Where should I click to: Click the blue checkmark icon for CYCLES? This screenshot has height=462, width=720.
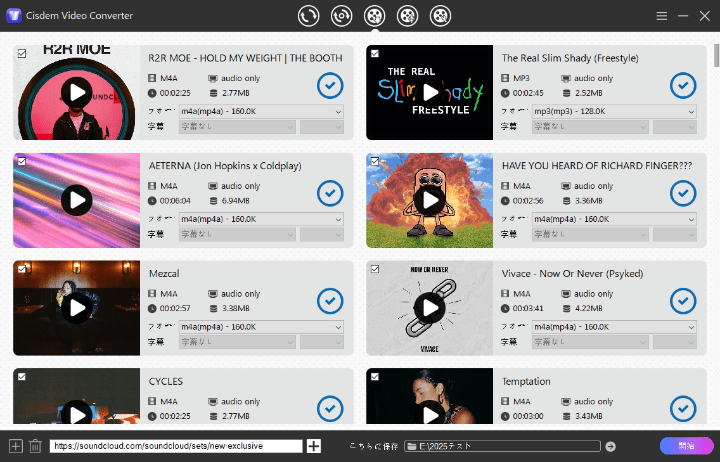pyautogui.click(x=330, y=408)
